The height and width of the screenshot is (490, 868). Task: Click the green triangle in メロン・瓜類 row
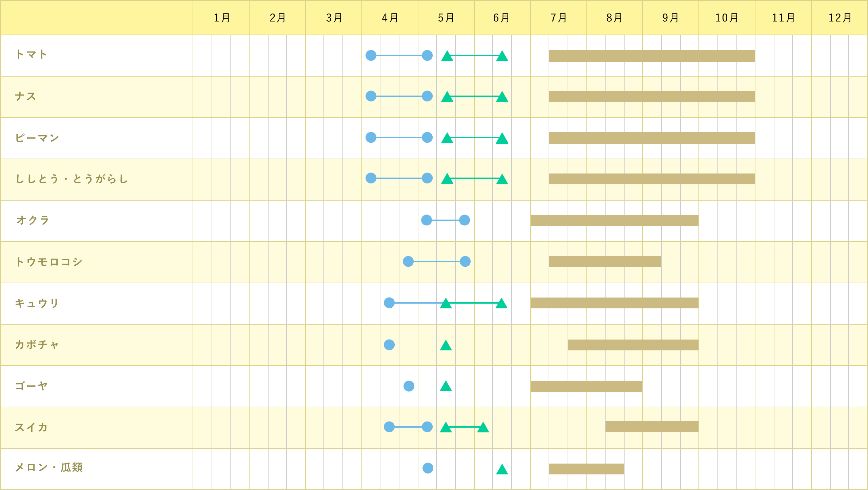pyautogui.click(x=502, y=470)
